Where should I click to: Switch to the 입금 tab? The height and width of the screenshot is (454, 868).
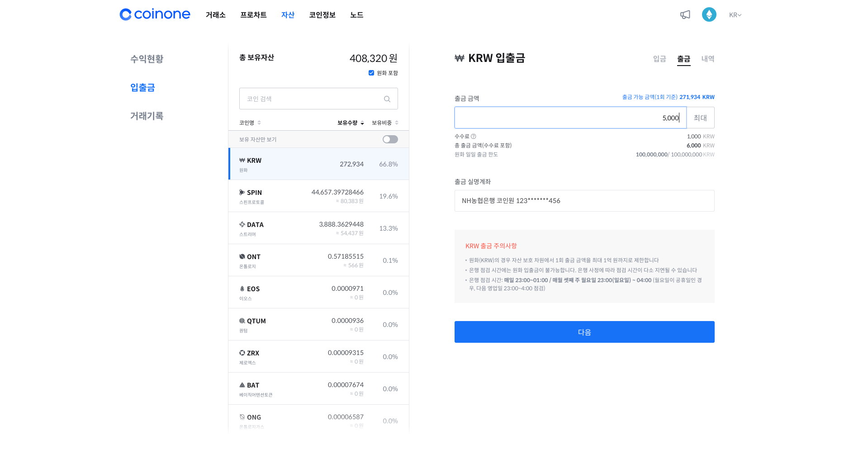pyautogui.click(x=659, y=59)
